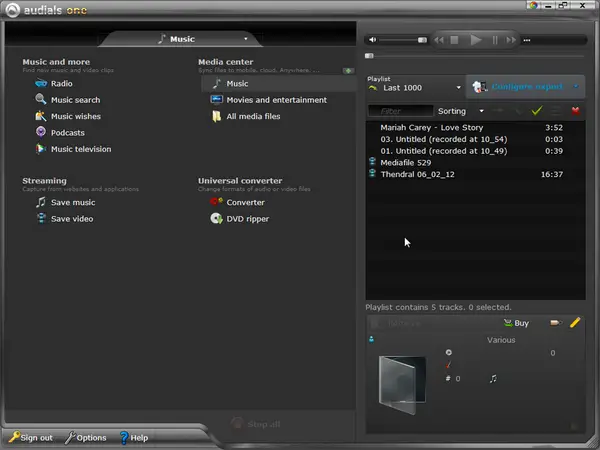Click the Music and more heading
This screenshot has height=450, width=600.
tap(56, 62)
